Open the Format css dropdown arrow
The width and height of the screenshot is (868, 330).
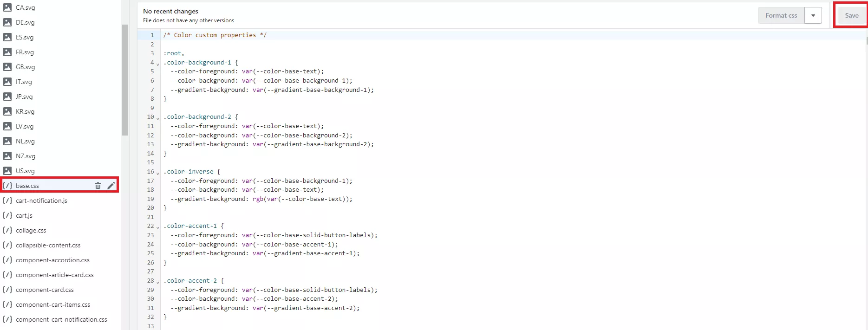[813, 15]
